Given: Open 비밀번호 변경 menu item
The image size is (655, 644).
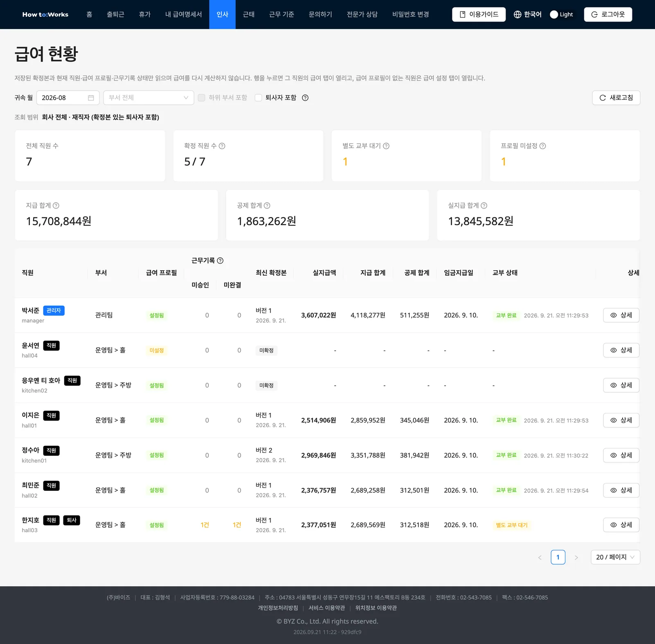Looking at the screenshot, I should click(x=411, y=14).
